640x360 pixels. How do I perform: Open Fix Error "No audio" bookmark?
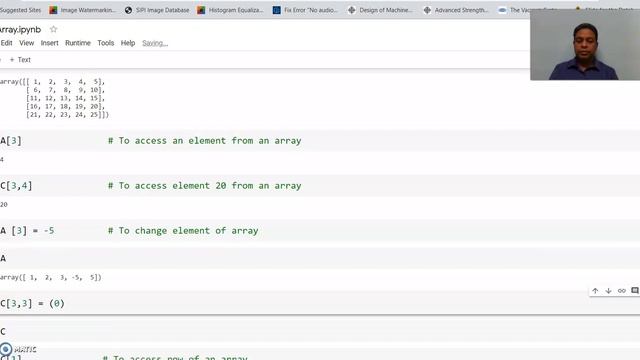(x=306, y=10)
